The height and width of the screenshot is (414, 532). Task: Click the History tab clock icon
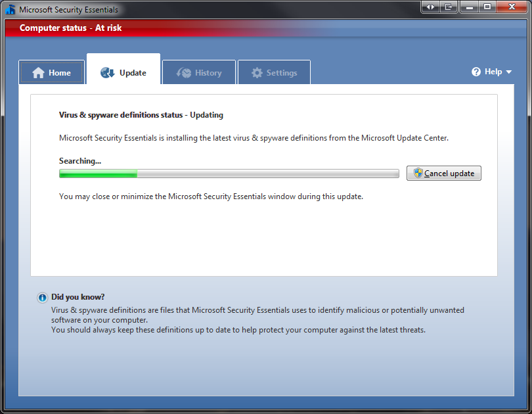pos(184,73)
